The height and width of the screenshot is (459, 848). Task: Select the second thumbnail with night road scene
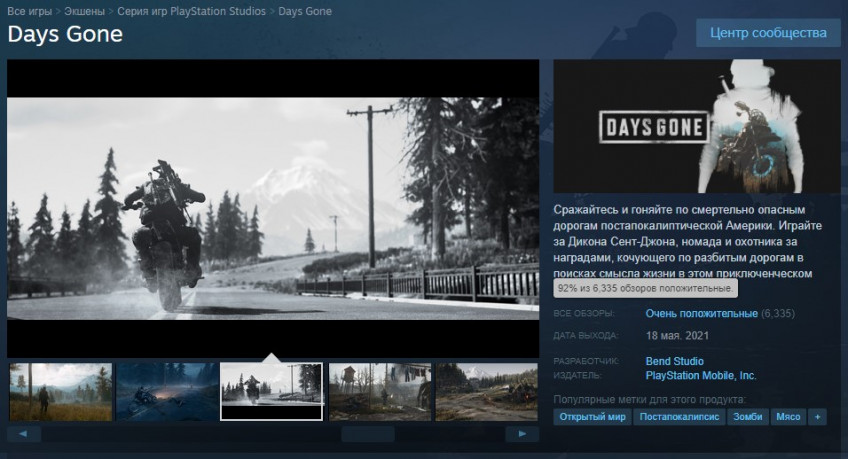click(167, 391)
